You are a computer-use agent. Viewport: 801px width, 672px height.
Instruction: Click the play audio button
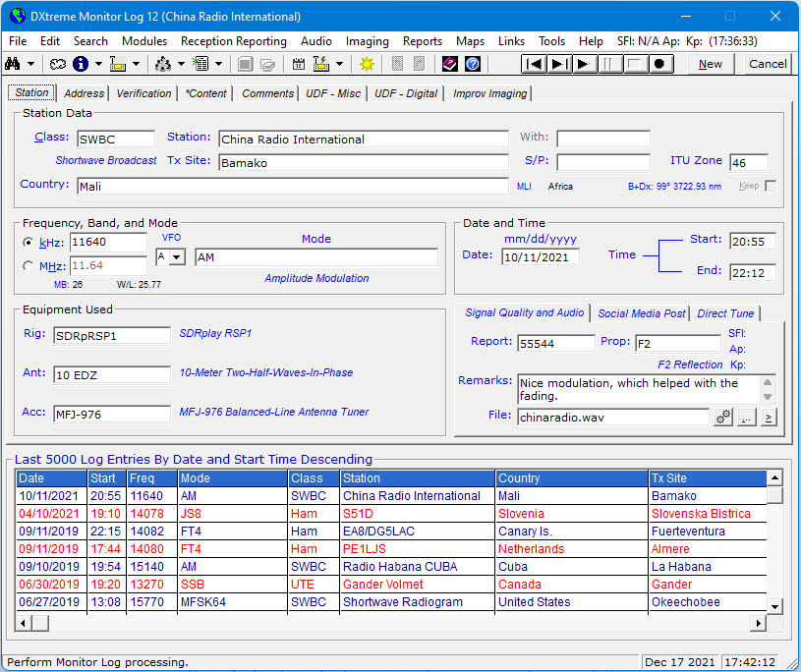coord(585,64)
